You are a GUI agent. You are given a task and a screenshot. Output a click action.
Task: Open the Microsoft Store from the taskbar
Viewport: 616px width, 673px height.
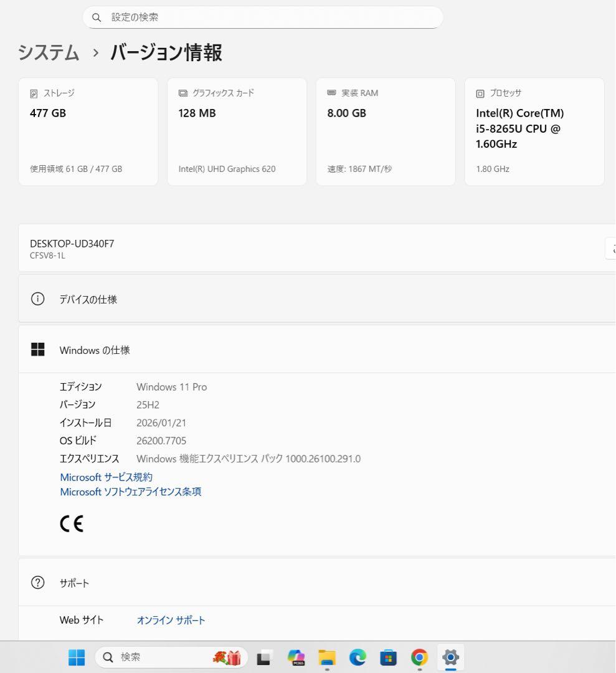coord(388,657)
